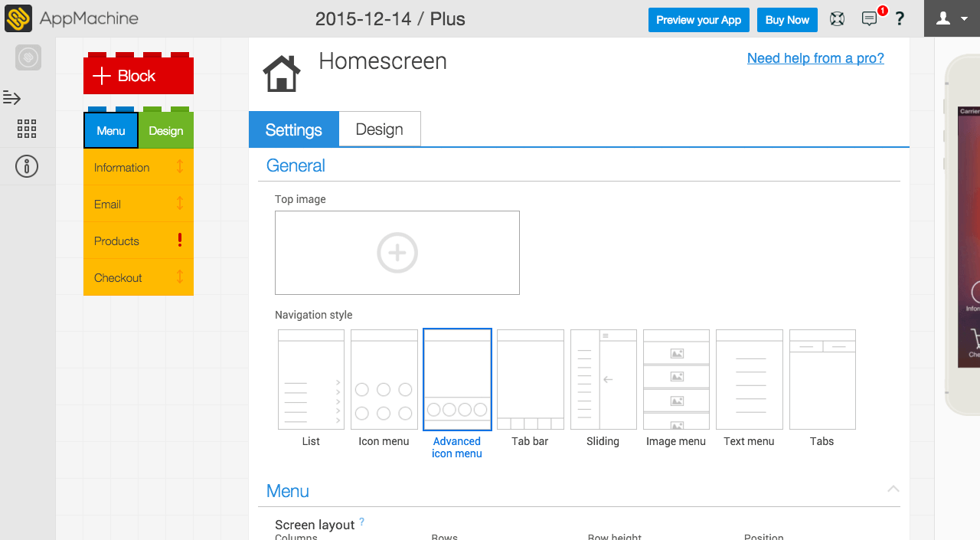
Task: Open the chat messages notification icon
Action: pos(869,19)
